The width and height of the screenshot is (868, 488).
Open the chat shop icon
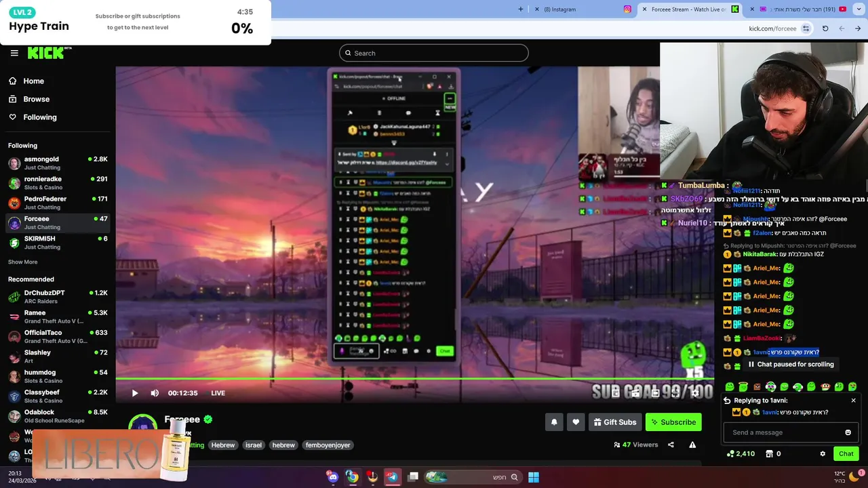[769, 453]
